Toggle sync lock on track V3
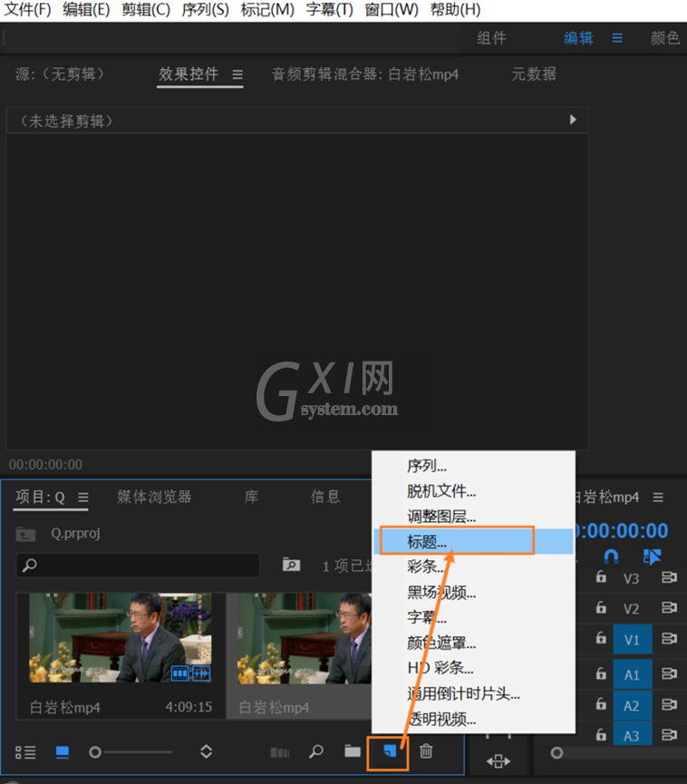Screen dimensions: 687x784 669,577
